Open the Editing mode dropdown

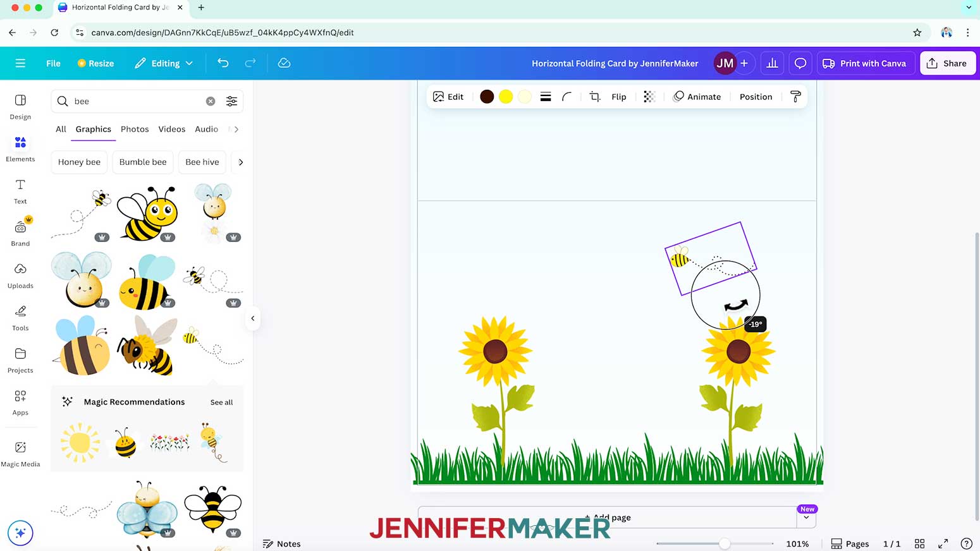(164, 63)
